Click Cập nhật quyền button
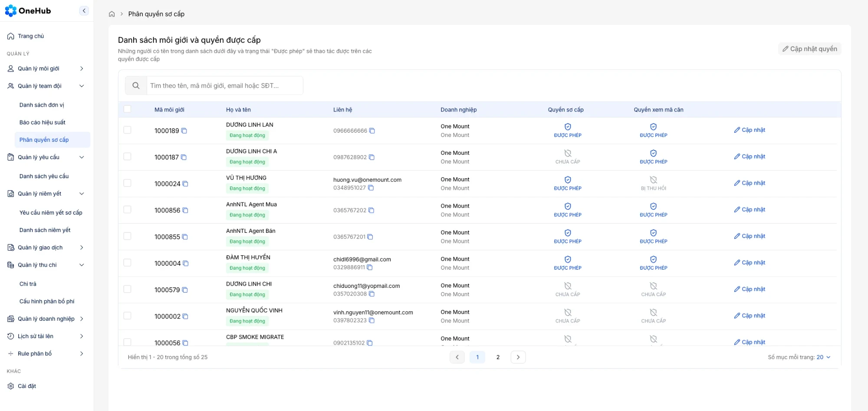Viewport: 868px width, 411px height. 809,49
